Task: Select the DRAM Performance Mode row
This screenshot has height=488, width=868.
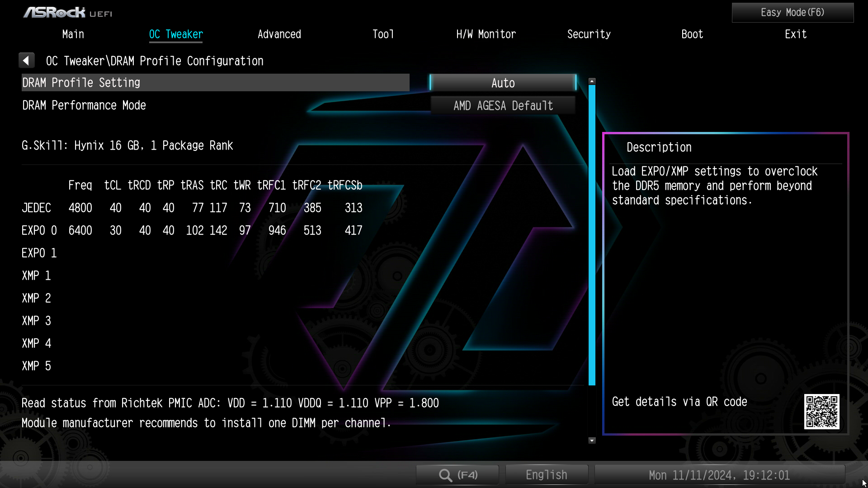Action: pyautogui.click(x=216, y=105)
